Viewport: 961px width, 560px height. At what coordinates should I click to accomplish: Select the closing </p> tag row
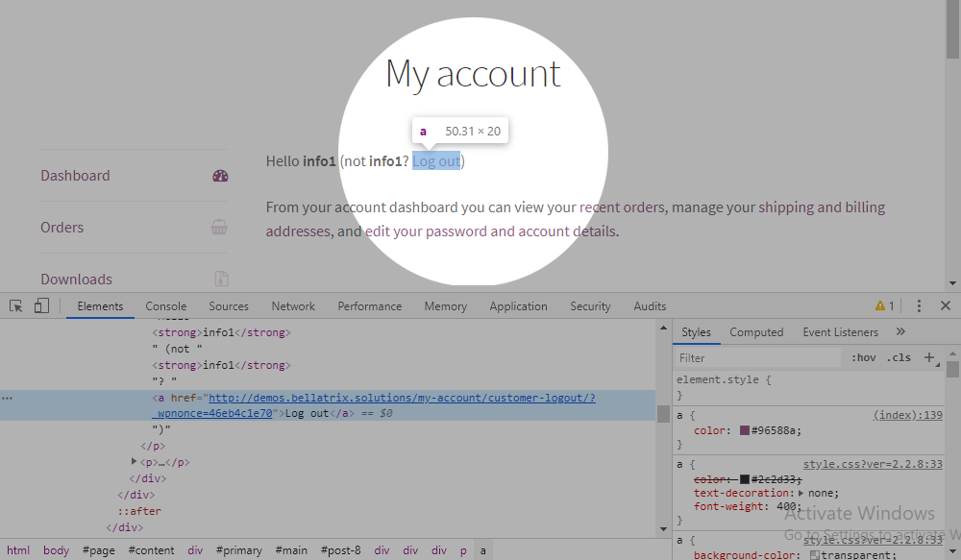(x=153, y=446)
